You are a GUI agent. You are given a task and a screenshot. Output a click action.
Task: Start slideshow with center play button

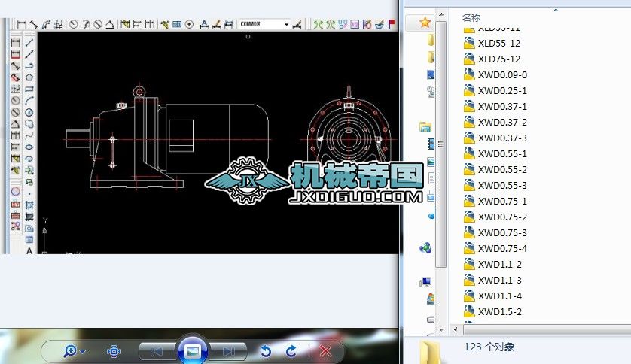point(192,351)
